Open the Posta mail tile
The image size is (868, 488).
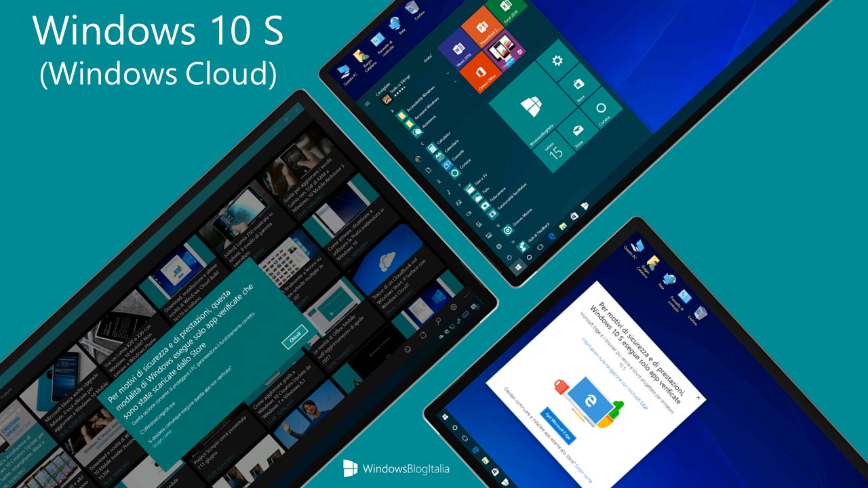point(578,130)
